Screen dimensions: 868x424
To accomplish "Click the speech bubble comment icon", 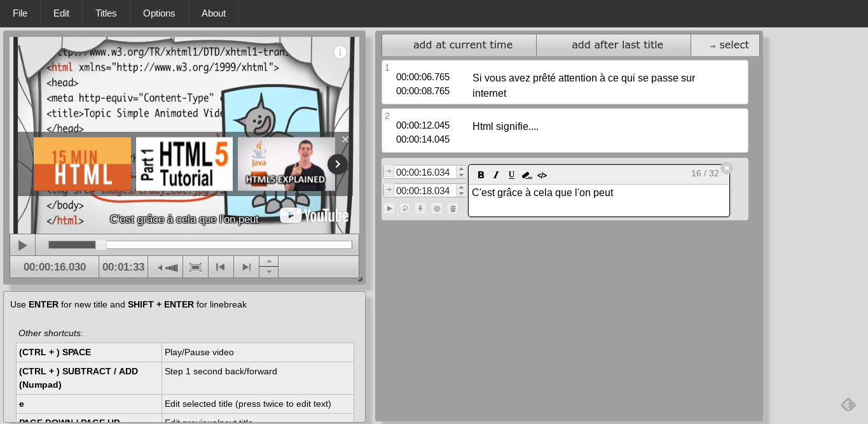I will click(x=436, y=208).
